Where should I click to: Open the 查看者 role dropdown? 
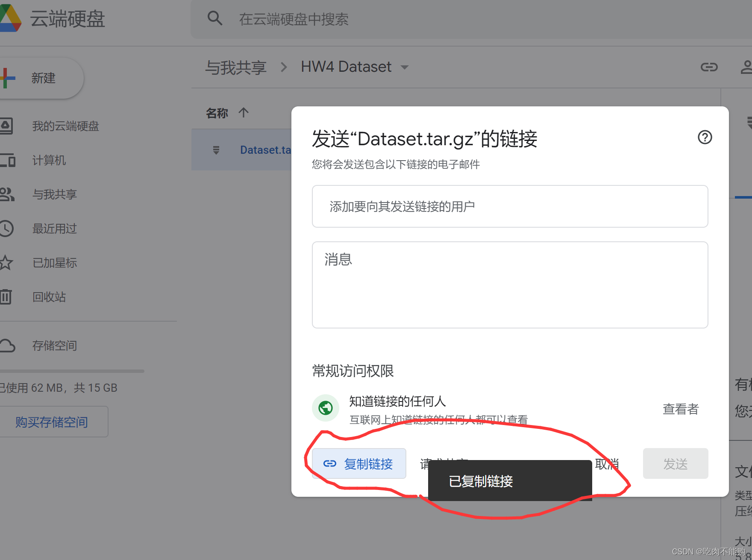(681, 409)
